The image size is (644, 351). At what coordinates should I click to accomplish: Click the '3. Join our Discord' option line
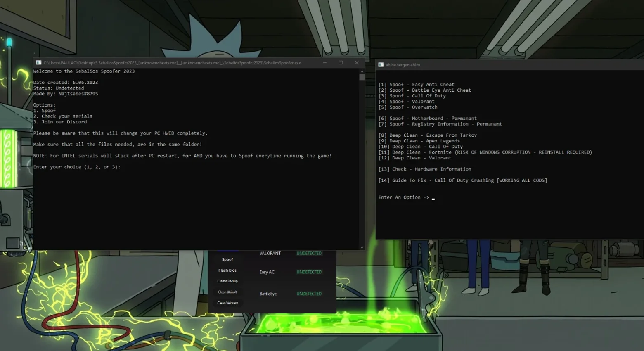(x=60, y=122)
